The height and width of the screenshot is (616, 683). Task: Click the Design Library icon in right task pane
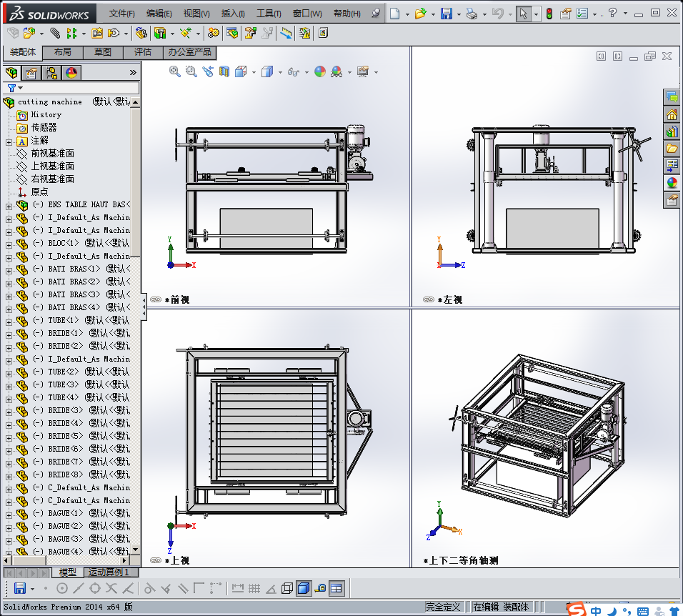tap(672, 131)
